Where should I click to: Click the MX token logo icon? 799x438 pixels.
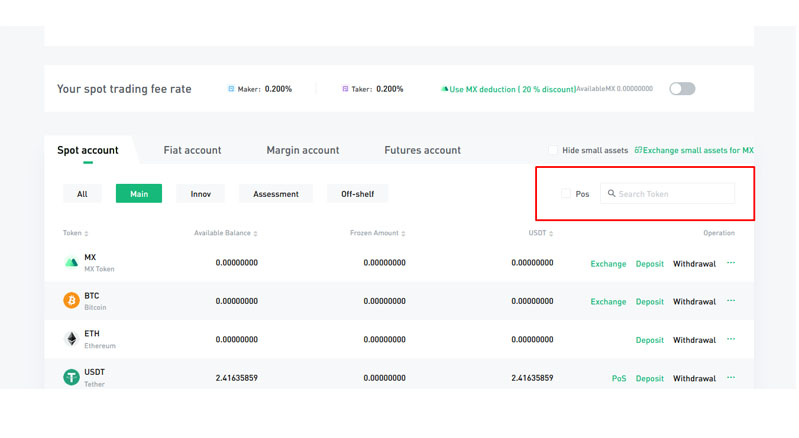click(71, 263)
